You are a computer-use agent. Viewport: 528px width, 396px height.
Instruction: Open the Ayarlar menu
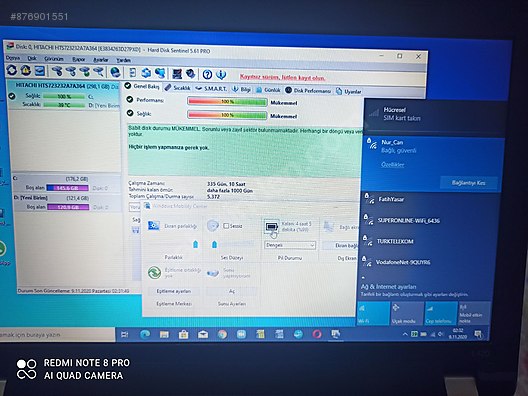click(100, 60)
